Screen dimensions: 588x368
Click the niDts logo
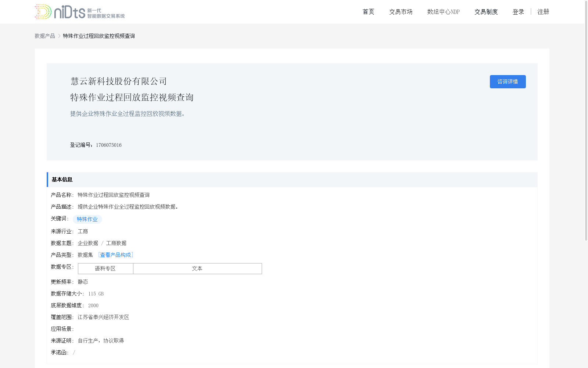coord(80,12)
